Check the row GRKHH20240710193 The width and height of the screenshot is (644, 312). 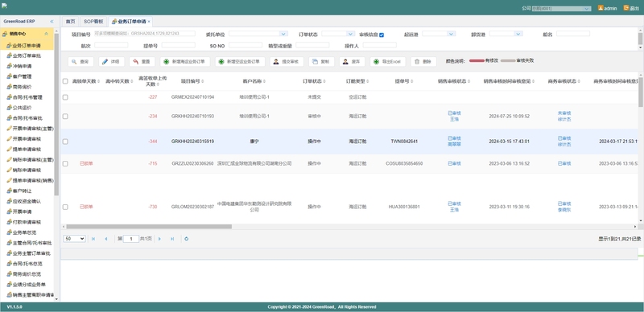65,116
